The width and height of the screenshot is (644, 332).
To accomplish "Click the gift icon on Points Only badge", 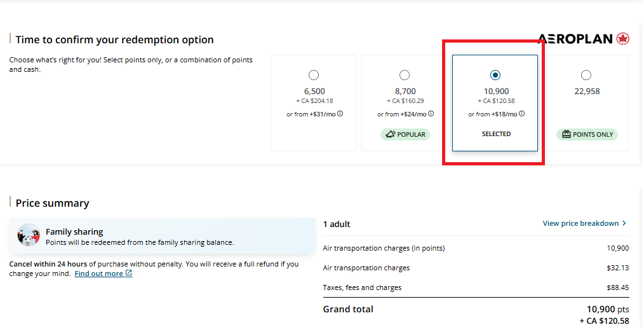I will click(x=565, y=134).
